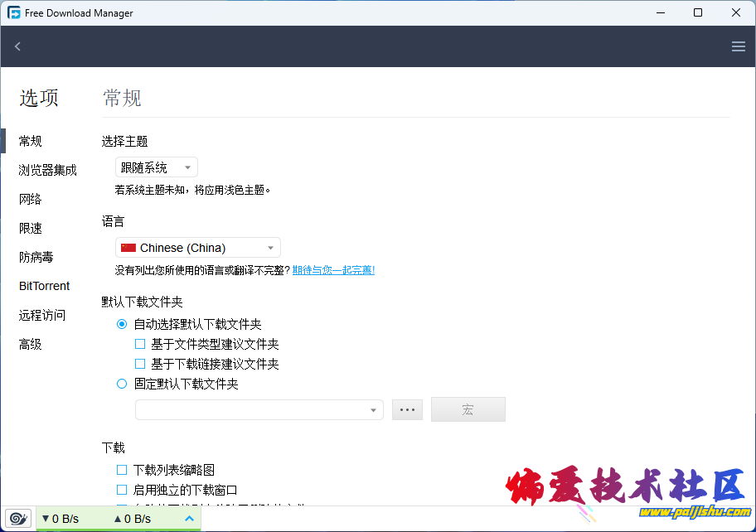Select 固定默认下载文件夹 radio button
The image size is (756, 532).
tap(122, 384)
